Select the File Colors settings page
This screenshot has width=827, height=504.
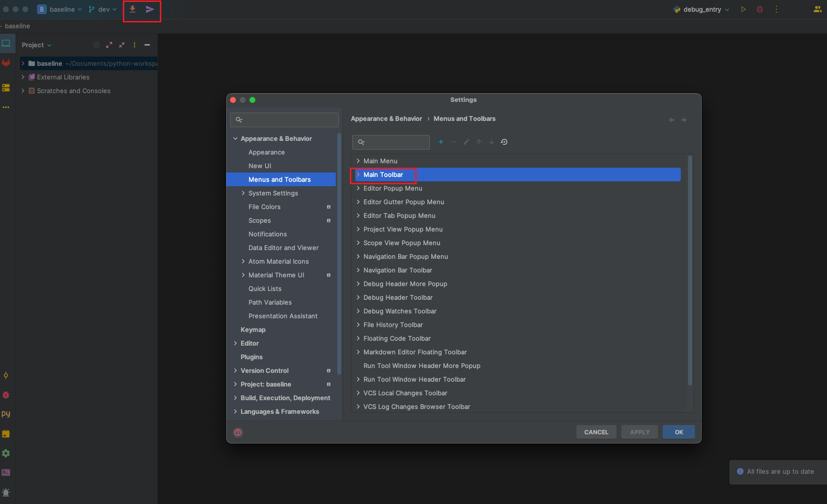pos(265,207)
